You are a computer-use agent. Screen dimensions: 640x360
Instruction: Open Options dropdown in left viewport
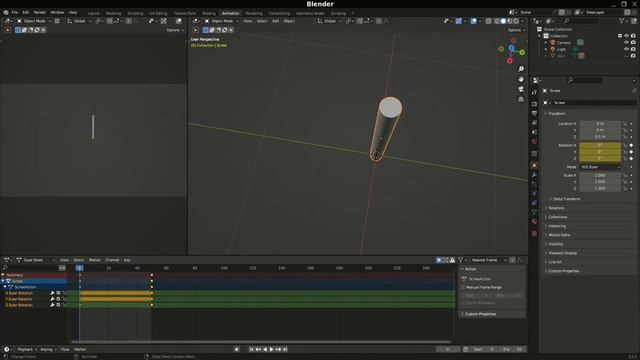(x=175, y=30)
